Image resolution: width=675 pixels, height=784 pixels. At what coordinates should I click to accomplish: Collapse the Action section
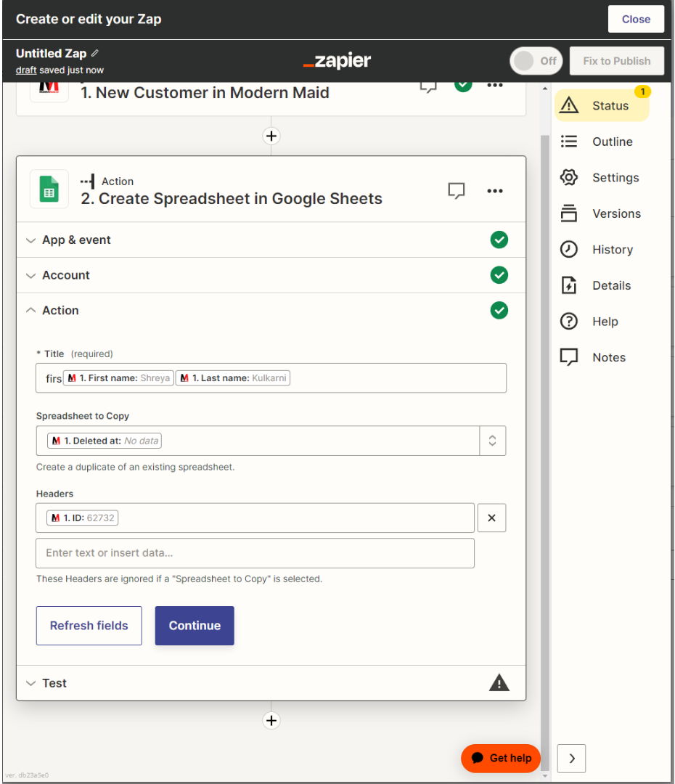271,311
